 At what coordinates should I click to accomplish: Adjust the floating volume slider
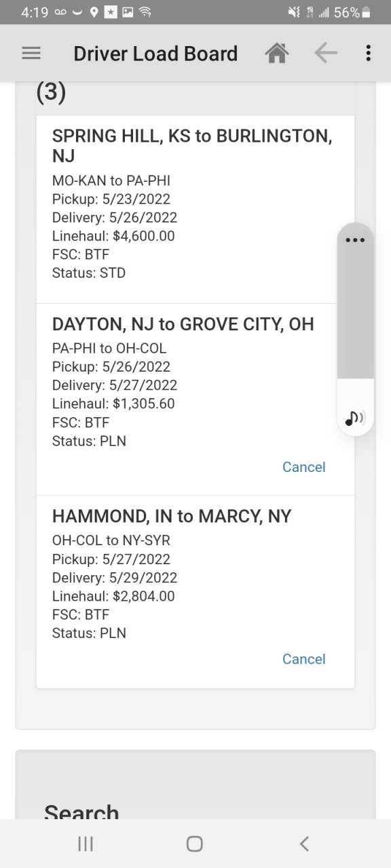[x=355, y=317]
